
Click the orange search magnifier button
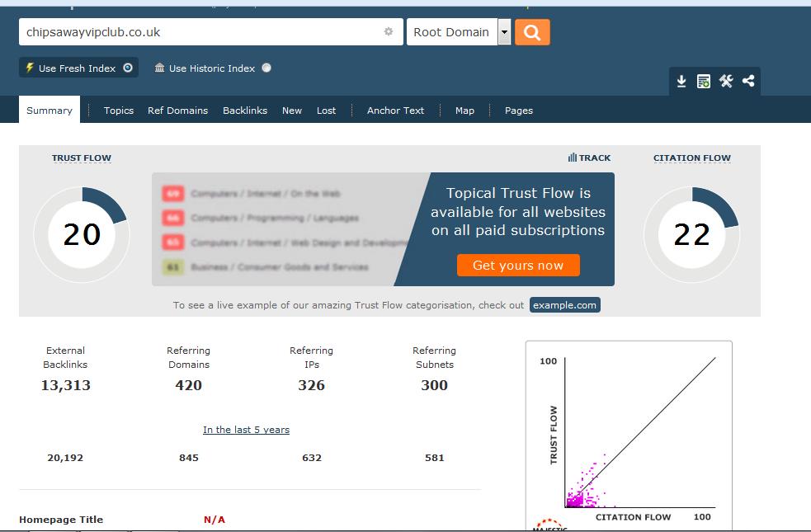pos(532,32)
